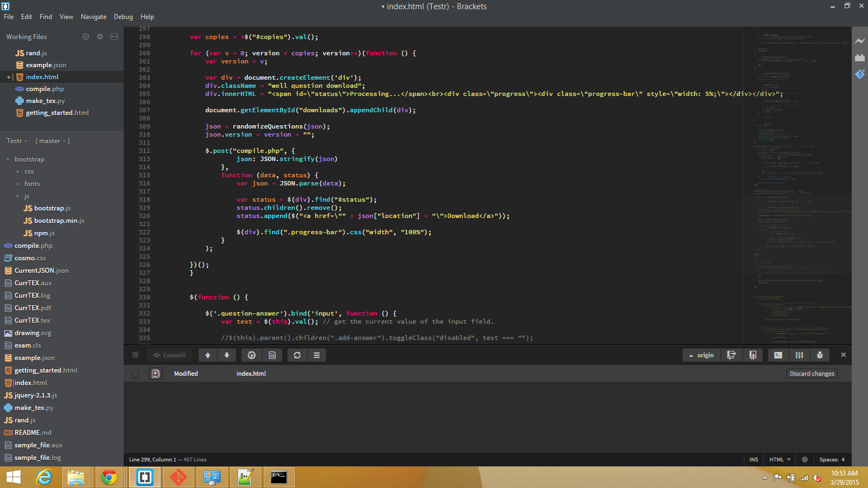Click the code minimap

[797, 184]
